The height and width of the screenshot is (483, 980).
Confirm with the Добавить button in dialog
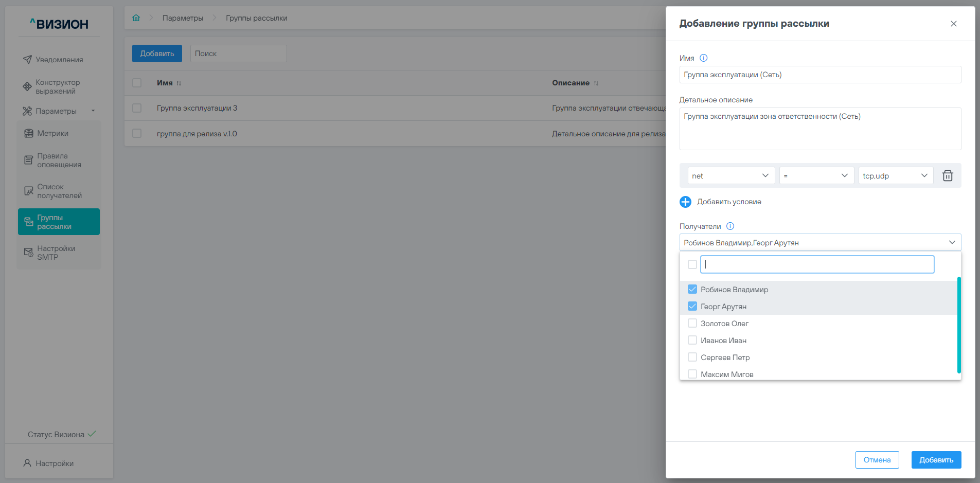click(x=936, y=460)
